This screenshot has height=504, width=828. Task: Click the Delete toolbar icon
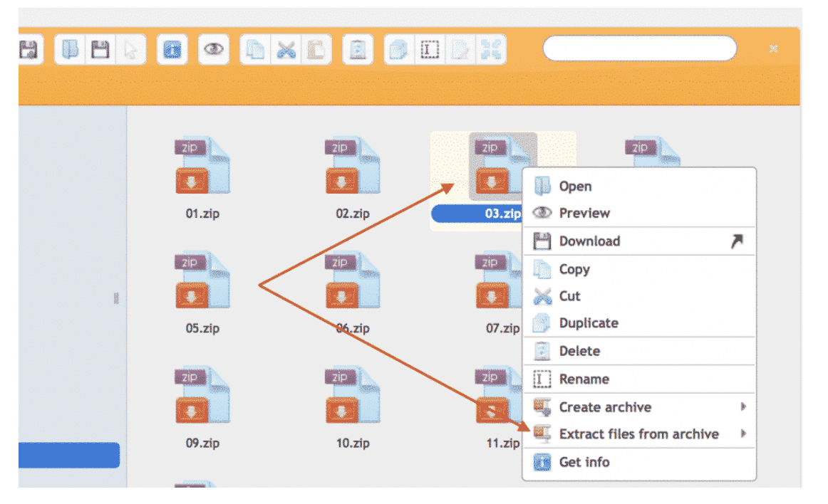pyautogui.click(x=358, y=50)
